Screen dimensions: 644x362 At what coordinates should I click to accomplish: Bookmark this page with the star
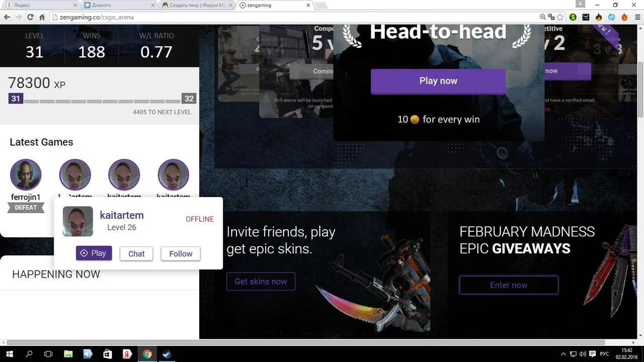click(560, 17)
